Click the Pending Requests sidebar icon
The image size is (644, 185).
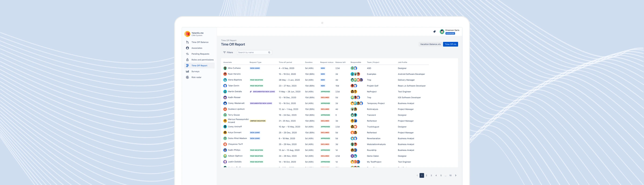click(187, 54)
